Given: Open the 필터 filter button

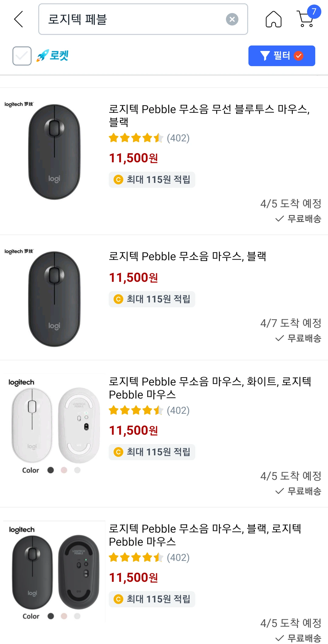Looking at the screenshot, I should pos(282,56).
